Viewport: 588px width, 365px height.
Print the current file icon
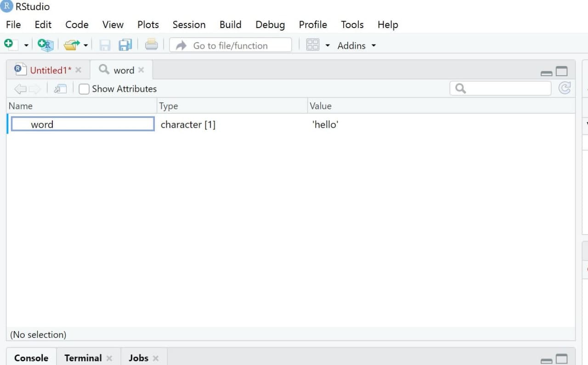click(x=152, y=45)
